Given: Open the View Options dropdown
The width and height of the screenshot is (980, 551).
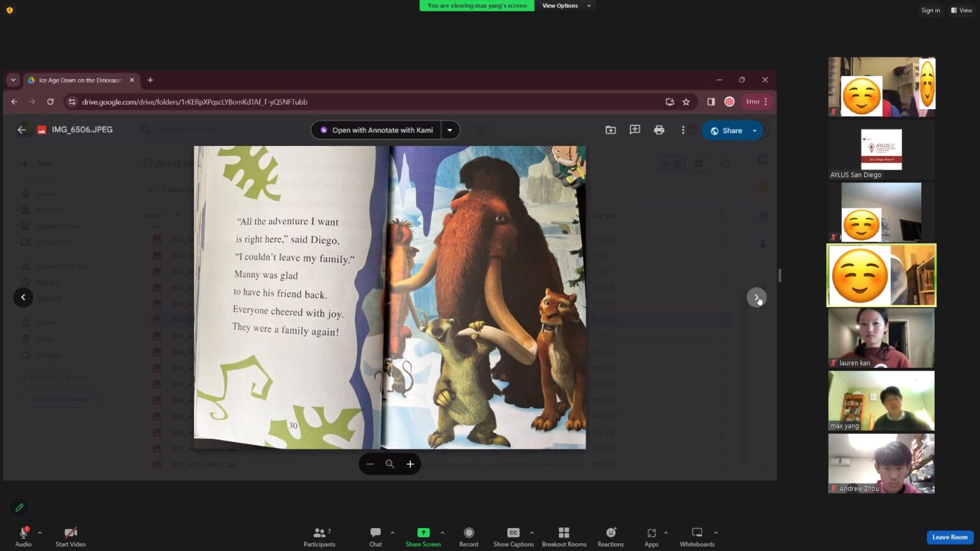Looking at the screenshot, I should click(565, 6).
